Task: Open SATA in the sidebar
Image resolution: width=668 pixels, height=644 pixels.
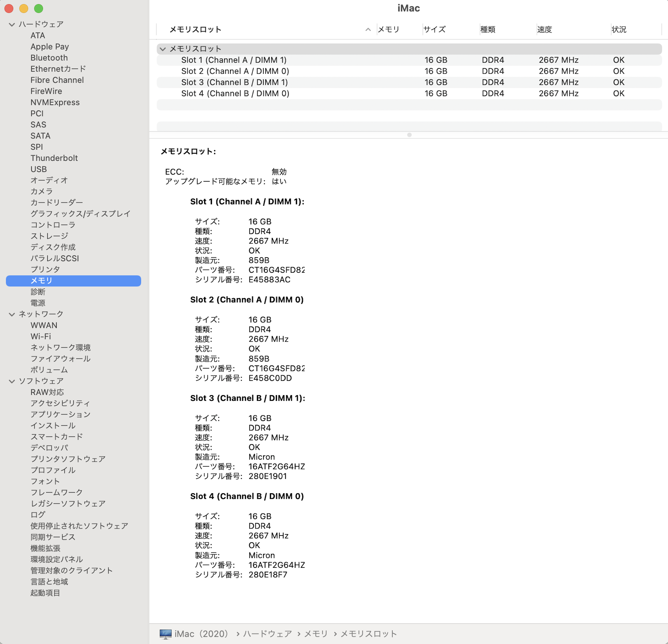Action: [x=41, y=136]
